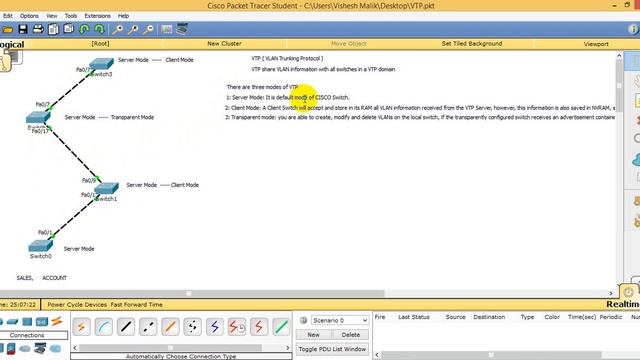The image size is (640, 360).
Task: Click the cable list left scroll arrow
Action: (75, 348)
